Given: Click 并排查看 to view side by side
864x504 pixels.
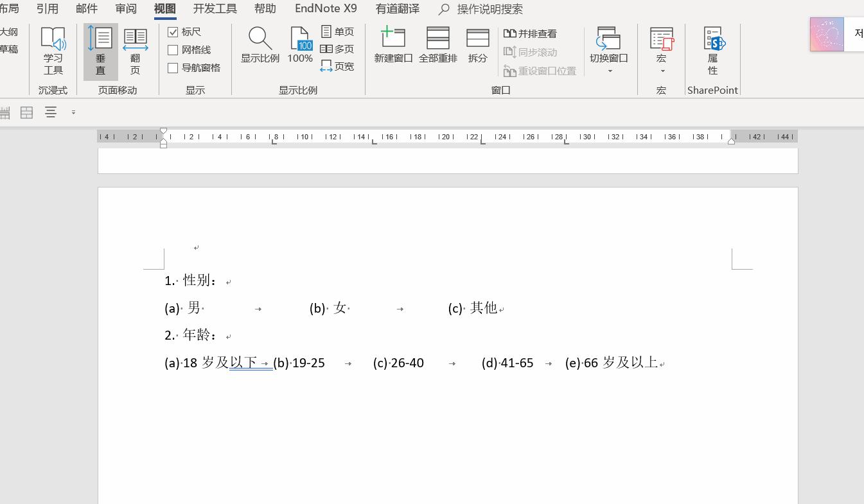Looking at the screenshot, I should click(530, 33).
